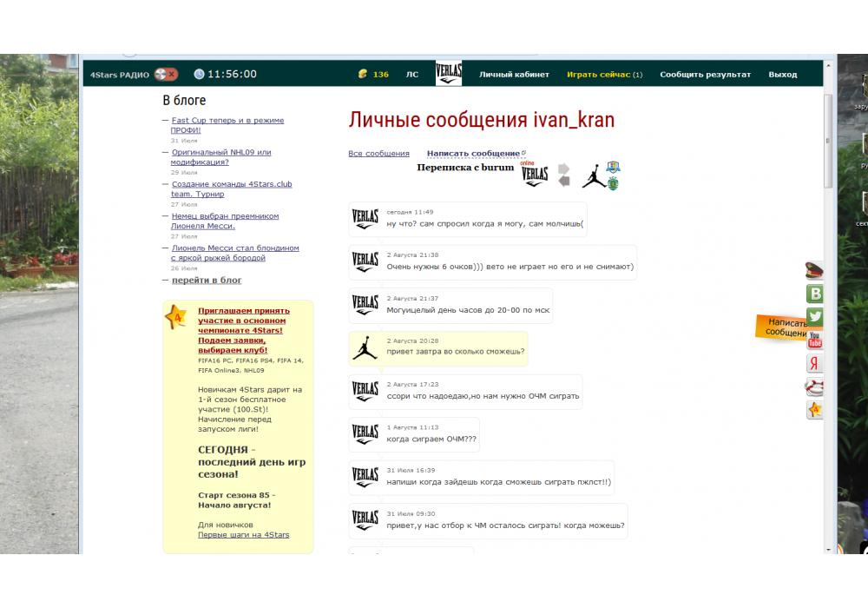Open the Оригинальный NHL09 или модификация blog link
Image resolution: width=868 pixels, height=608 pixels.
(220, 157)
